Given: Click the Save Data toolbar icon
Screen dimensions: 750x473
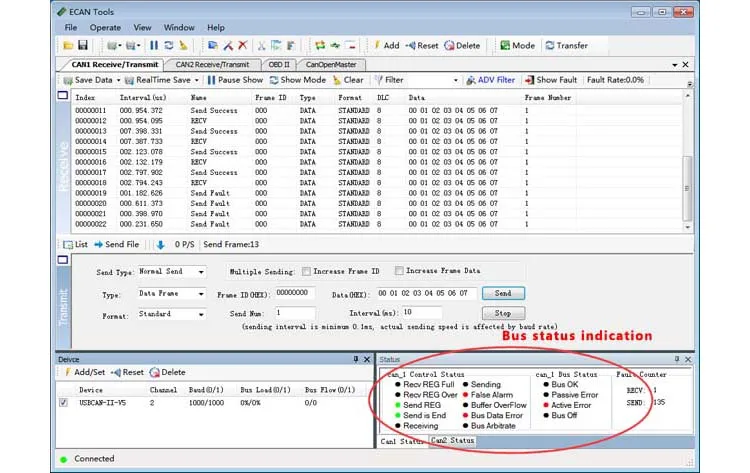Looking at the screenshot, I should point(67,80).
